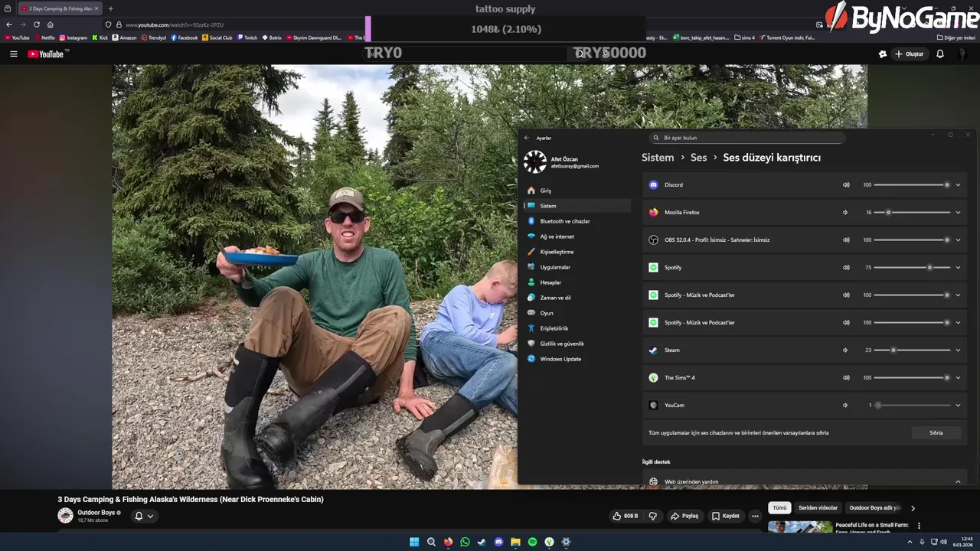Open more actions (three dots) under video
The height and width of the screenshot is (551, 980).
pos(755,516)
